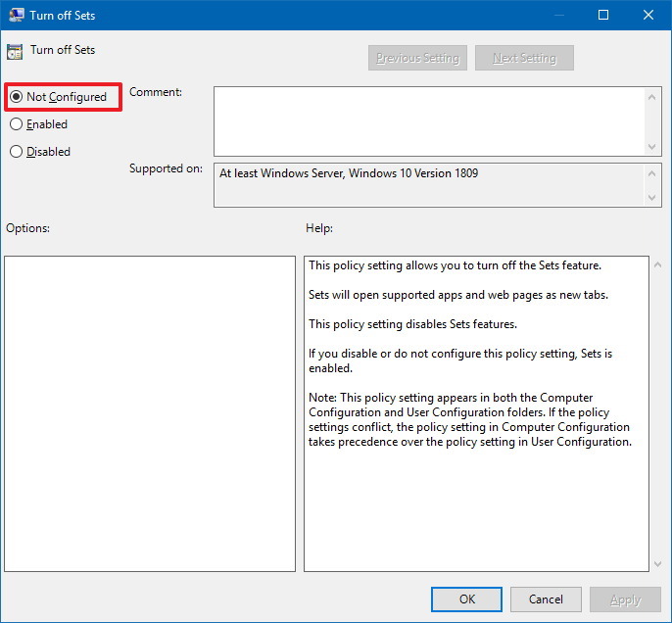Click the Next Setting button
The image size is (672, 623).
coord(524,58)
